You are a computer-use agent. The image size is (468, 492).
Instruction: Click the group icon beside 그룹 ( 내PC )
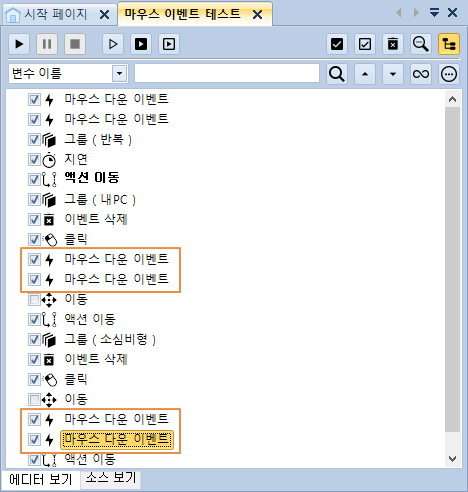(49, 200)
